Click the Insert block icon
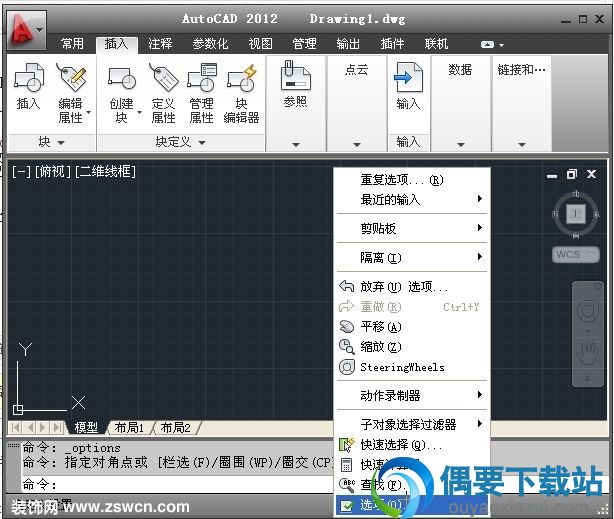Screen dimensions: 614x519 [x=29, y=77]
